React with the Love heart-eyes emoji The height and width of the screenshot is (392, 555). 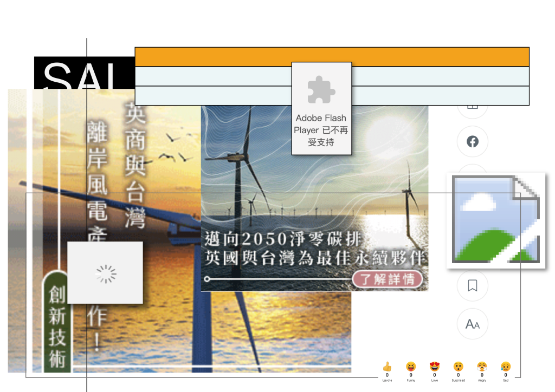pyautogui.click(x=434, y=367)
